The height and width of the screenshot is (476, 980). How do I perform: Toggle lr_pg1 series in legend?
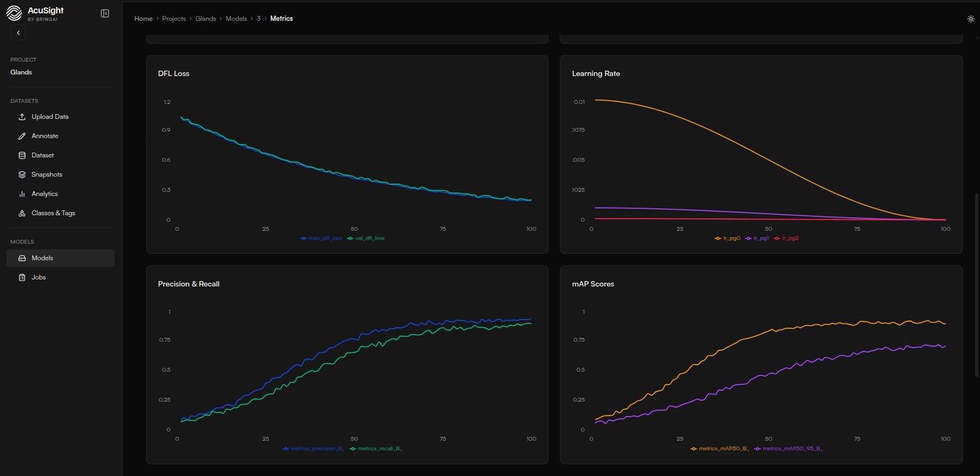coord(757,238)
